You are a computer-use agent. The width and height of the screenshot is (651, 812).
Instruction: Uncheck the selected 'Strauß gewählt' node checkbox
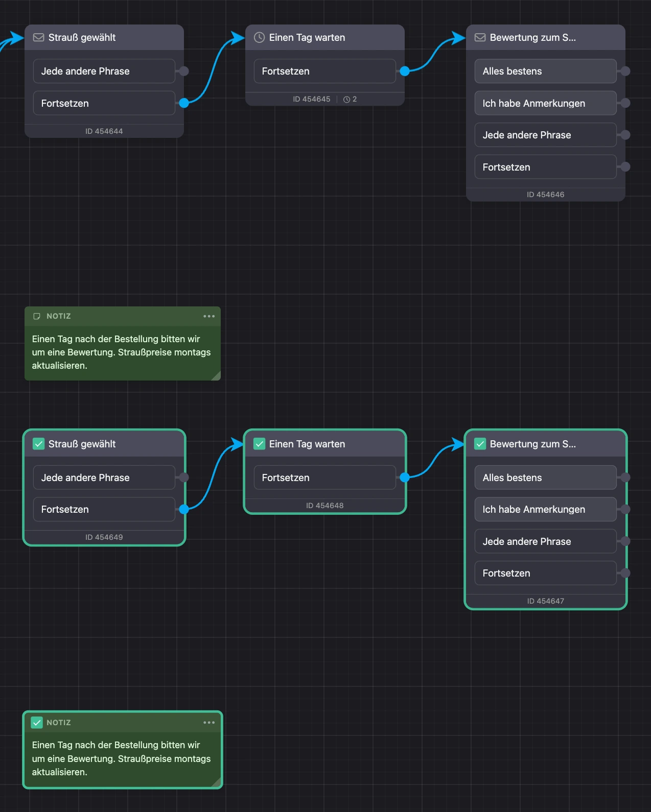38,444
